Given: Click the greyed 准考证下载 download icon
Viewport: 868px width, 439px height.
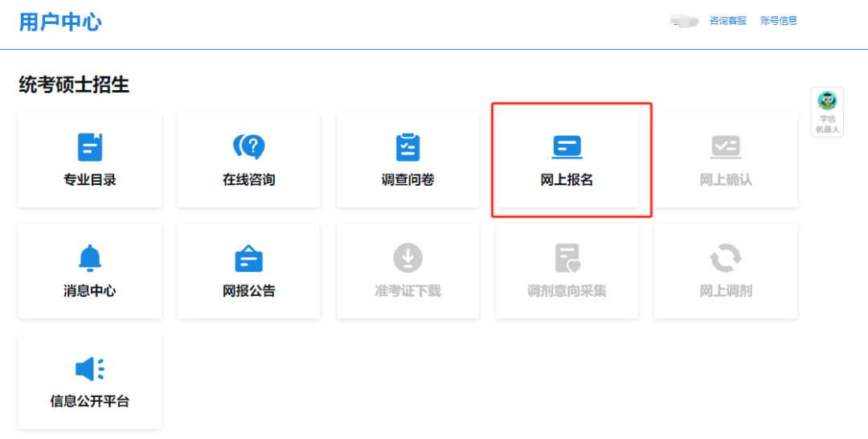Looking at the screenshot, I should pyautogui.click(x=407, y=258).
